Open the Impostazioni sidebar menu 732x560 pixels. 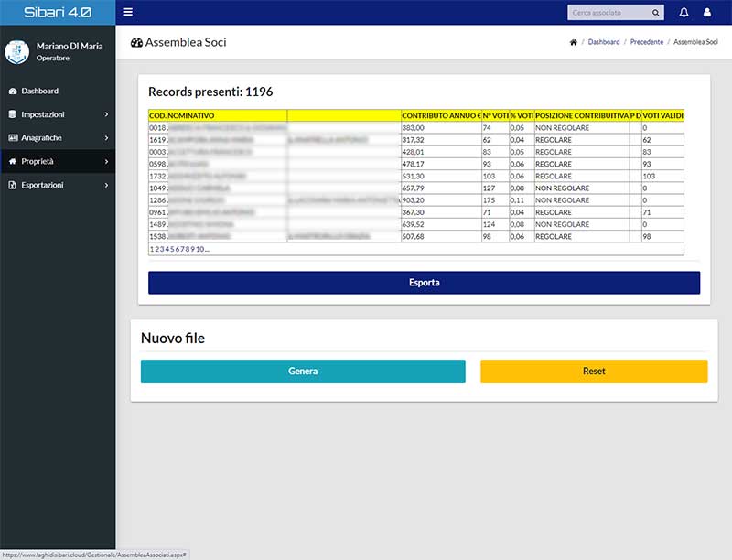[58, 114]
